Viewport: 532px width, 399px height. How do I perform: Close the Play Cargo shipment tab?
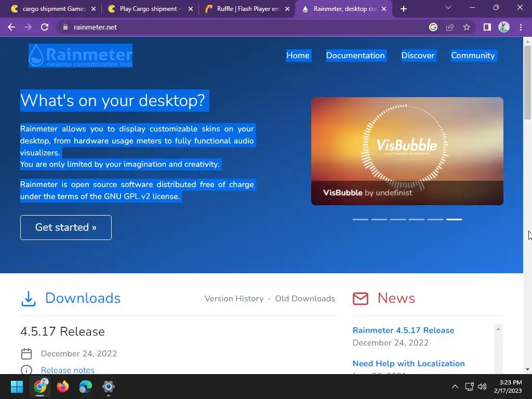(190, 9)
